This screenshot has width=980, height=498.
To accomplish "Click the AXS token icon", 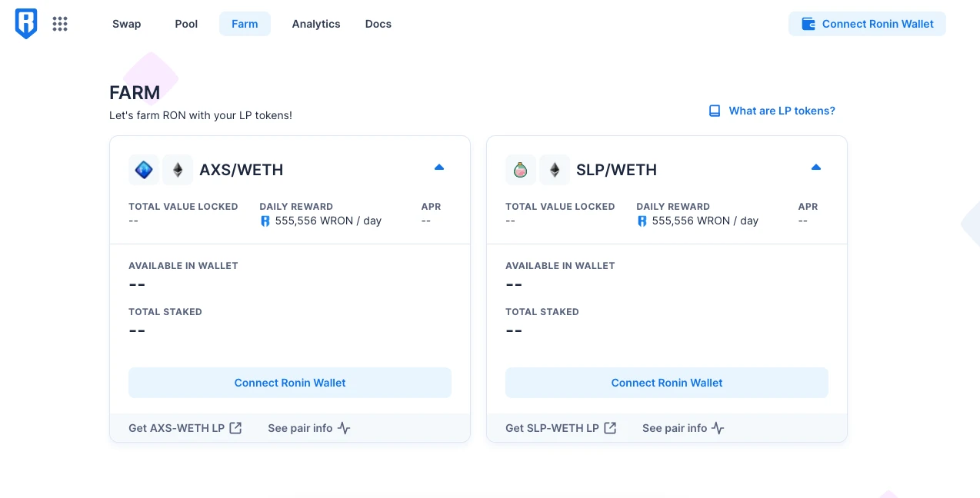I will pos(144,170).
